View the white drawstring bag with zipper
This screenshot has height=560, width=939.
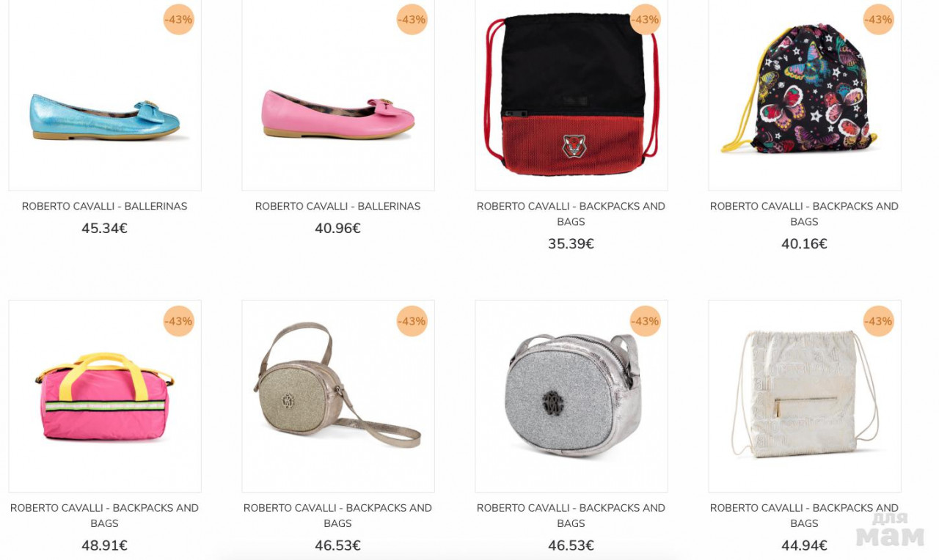(x=805, y=396)
